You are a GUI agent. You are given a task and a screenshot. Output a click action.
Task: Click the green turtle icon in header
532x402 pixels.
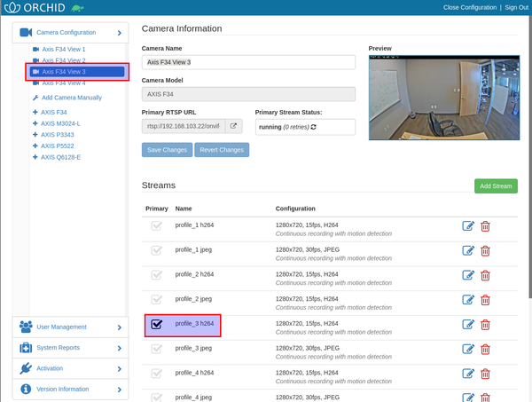77,8
